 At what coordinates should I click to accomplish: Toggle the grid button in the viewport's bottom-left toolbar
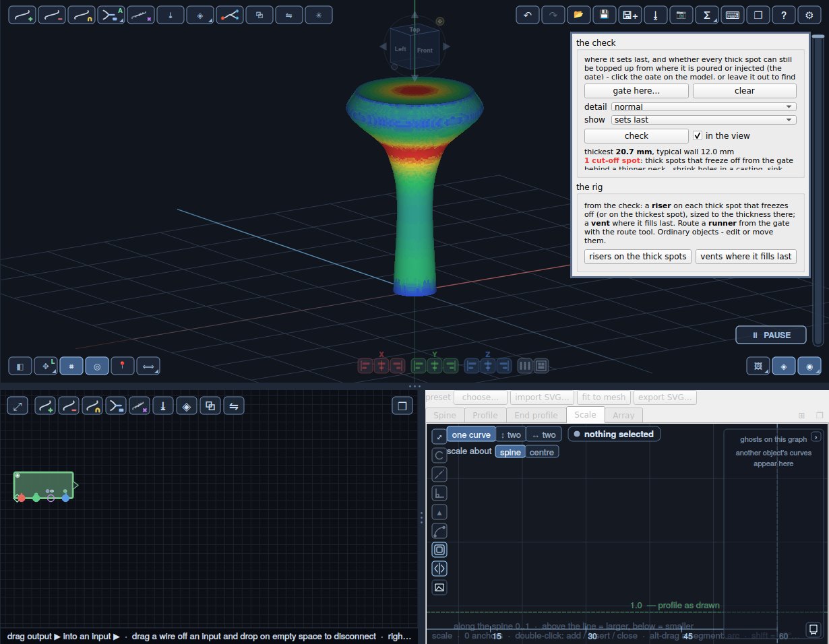[71, 366]
